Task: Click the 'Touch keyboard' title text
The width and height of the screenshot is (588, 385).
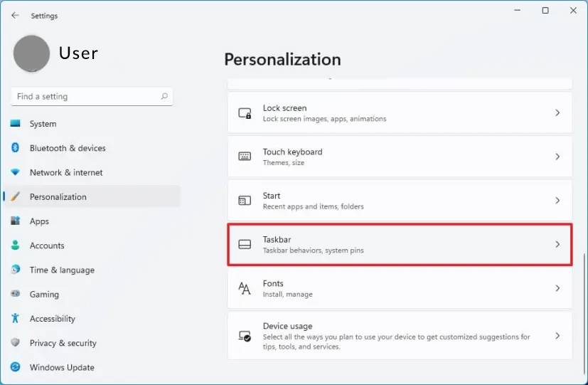Action: click(x=292, y=152)
